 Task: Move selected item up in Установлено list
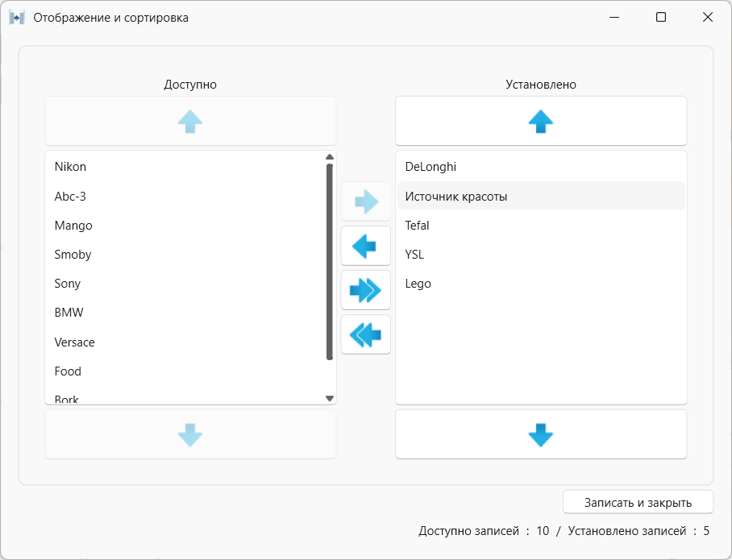pyautogui.click(x=541, y=122)
